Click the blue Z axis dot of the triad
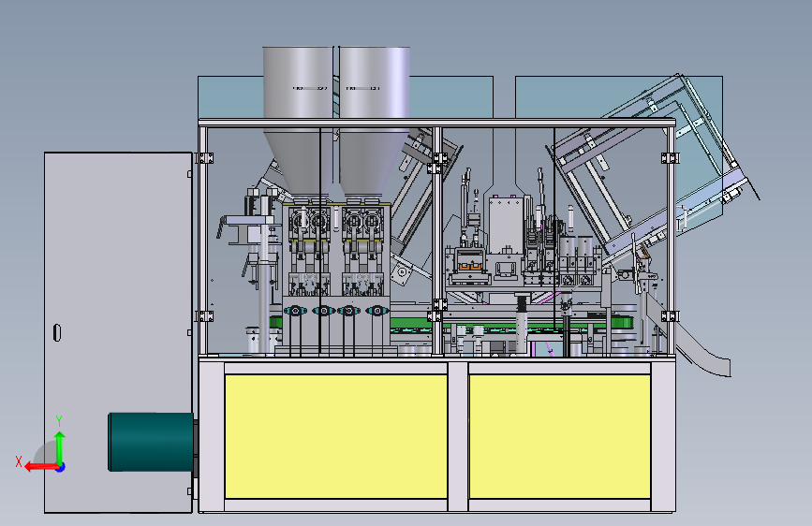 point(61,467)
